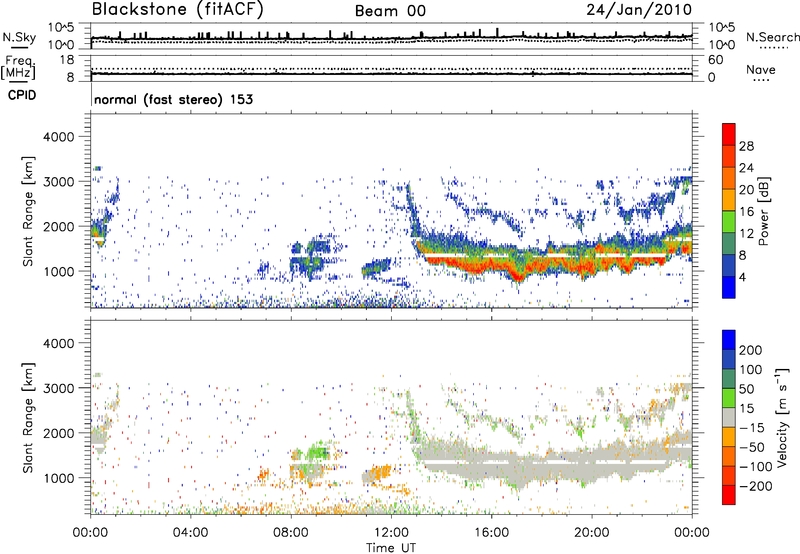
Task: Click the '4000' tick of power panel
Action: point(58,137)
